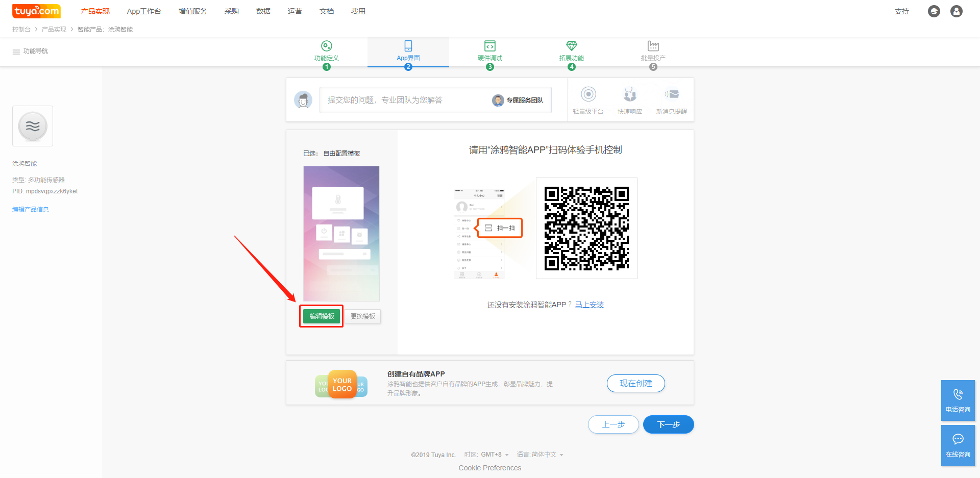Click the QR code image
The height and width of the screenshot is (478, 980).
(587, 228)
